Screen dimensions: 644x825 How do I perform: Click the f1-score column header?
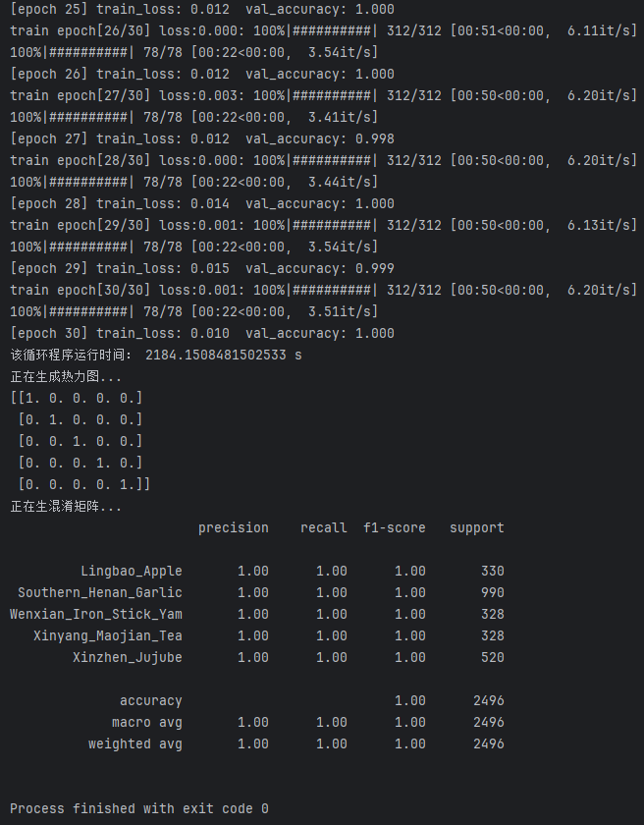pos(395,527)
